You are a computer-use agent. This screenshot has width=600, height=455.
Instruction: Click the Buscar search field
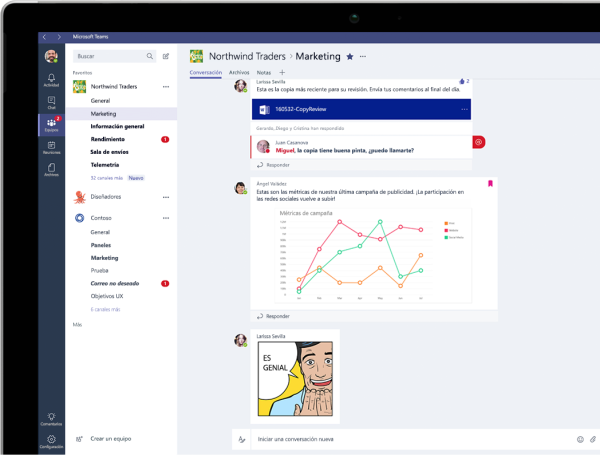[x=114, y=56]
